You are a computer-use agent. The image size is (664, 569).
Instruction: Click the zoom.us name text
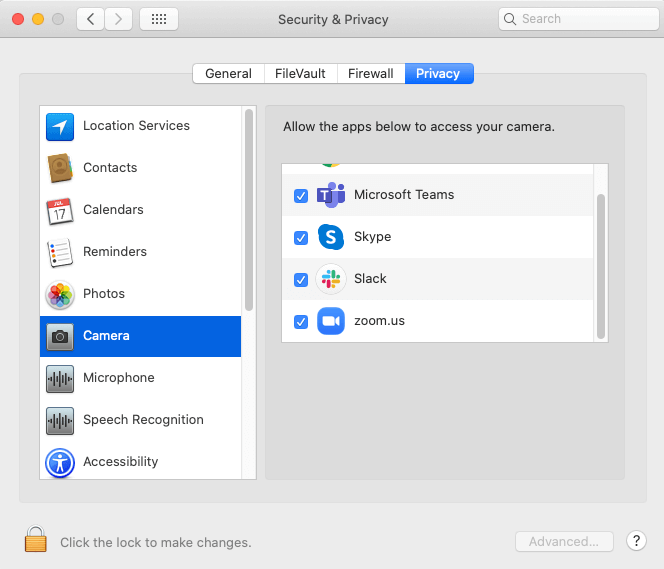(379, 321)
